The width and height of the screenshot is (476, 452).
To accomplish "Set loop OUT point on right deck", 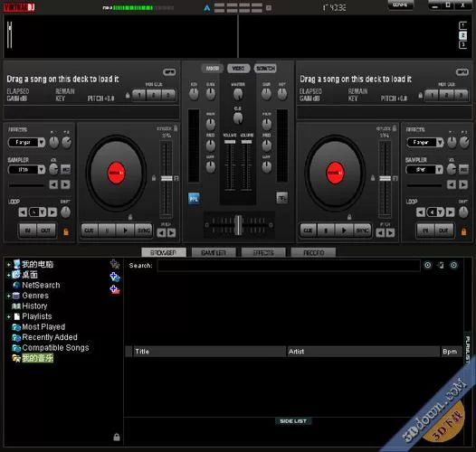I will pos(443,231).
